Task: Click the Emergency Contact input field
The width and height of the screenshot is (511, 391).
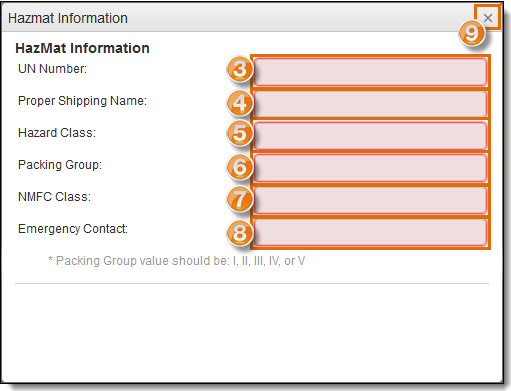Action: pyautogui.click(x=370, y=232)
